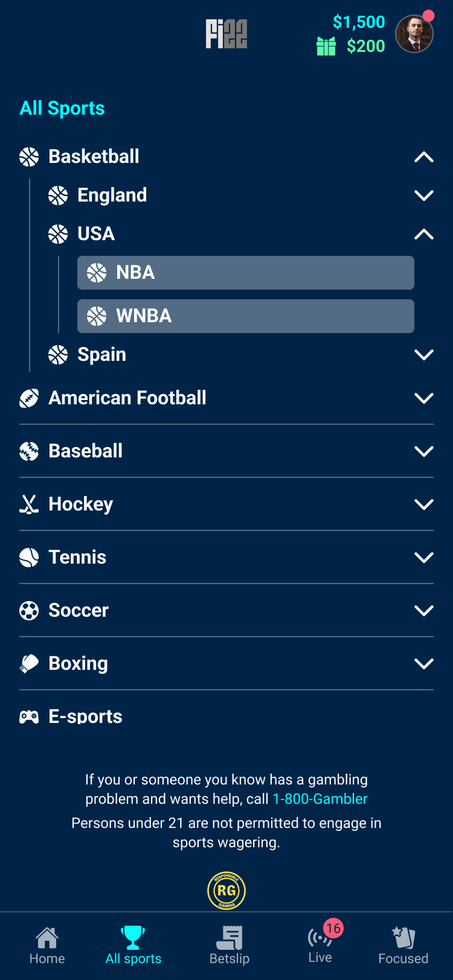Expand the England basketball leagues
The width and height of the screenshot is (453, 980).
pyautogui.click(x=424, y=196)
